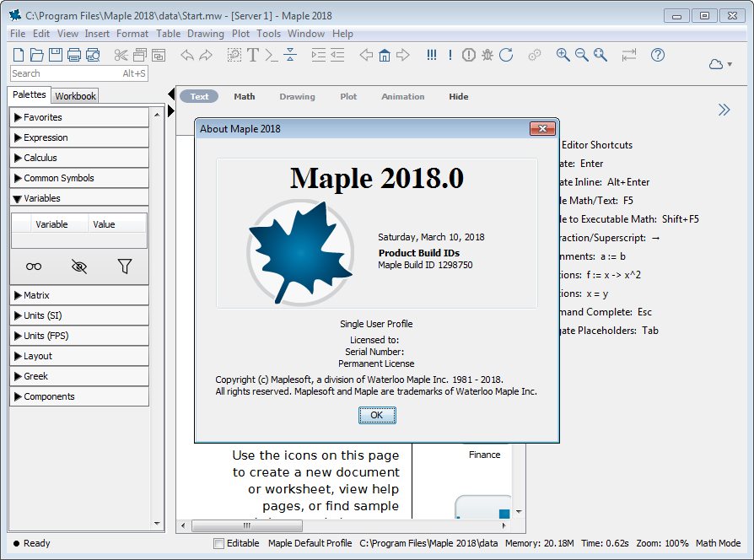
Task: Cut selection with the scissors icon
Action: [x=121, y=55]
